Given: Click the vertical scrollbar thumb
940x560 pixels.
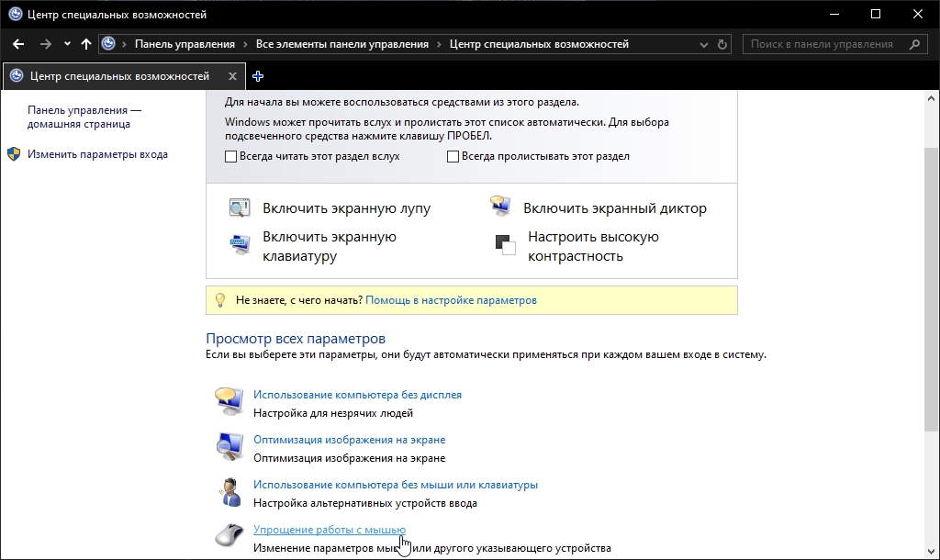Looking at the screenshot, I should [931, 289].
